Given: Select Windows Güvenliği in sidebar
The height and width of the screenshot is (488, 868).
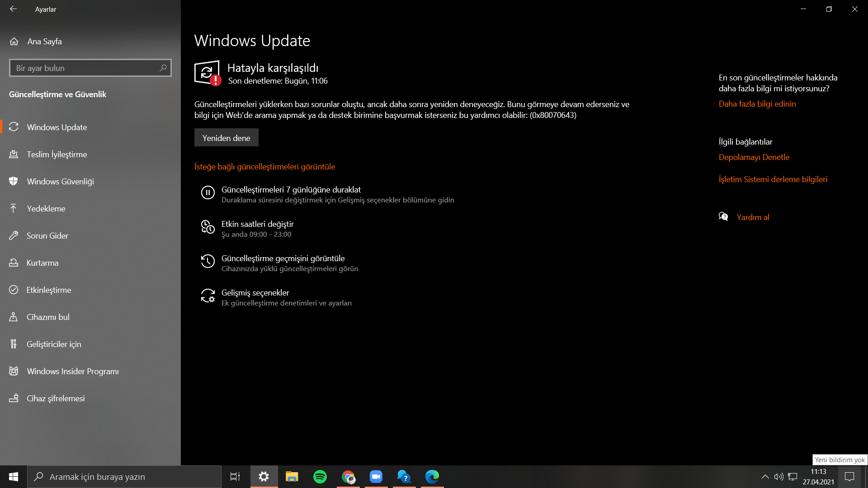Looking at the screenshot, I should pyautogui.click(x=60, y=181).
